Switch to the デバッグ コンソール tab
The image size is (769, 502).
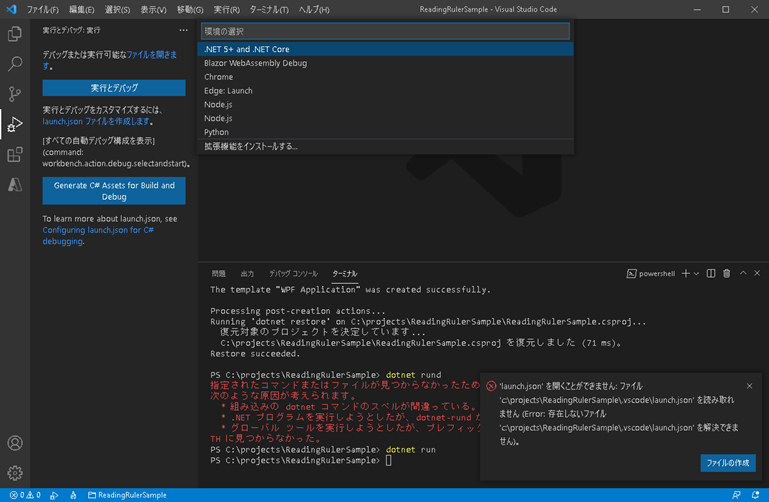pyautogui.click(x=293, y=274)
